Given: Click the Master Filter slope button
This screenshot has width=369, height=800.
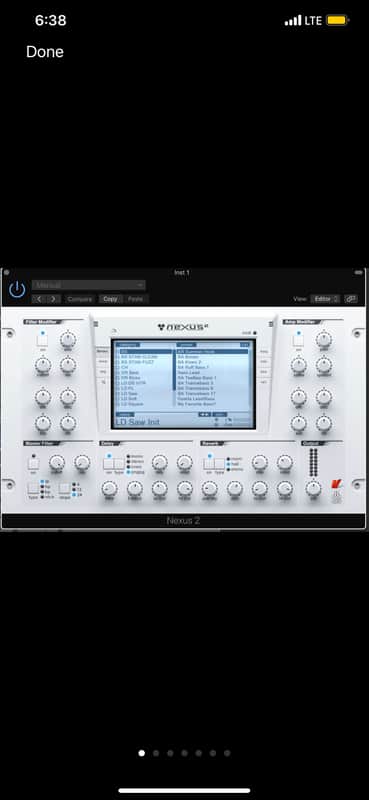Looking at the screenshot, I should (x=64, y=488).
